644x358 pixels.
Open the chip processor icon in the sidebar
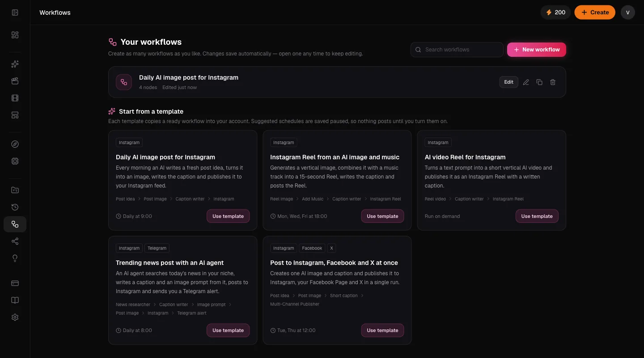pyautogui.click(x=15, y=161)
